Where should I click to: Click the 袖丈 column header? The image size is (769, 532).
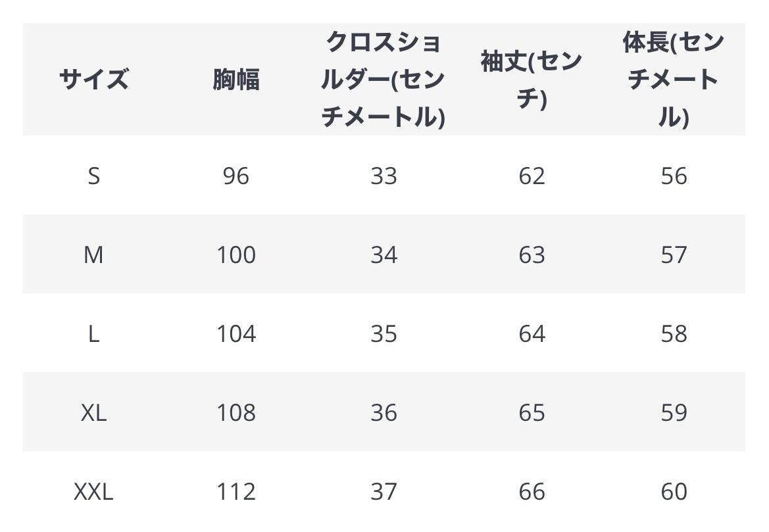532,80
